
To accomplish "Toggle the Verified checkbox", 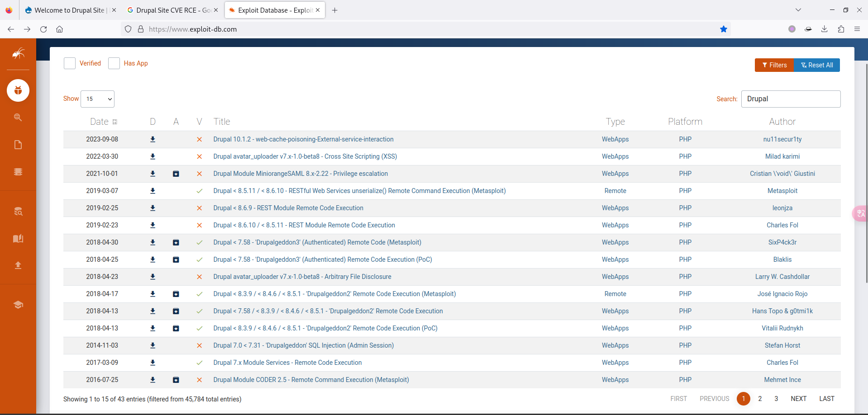I will [x=70, y=63].
